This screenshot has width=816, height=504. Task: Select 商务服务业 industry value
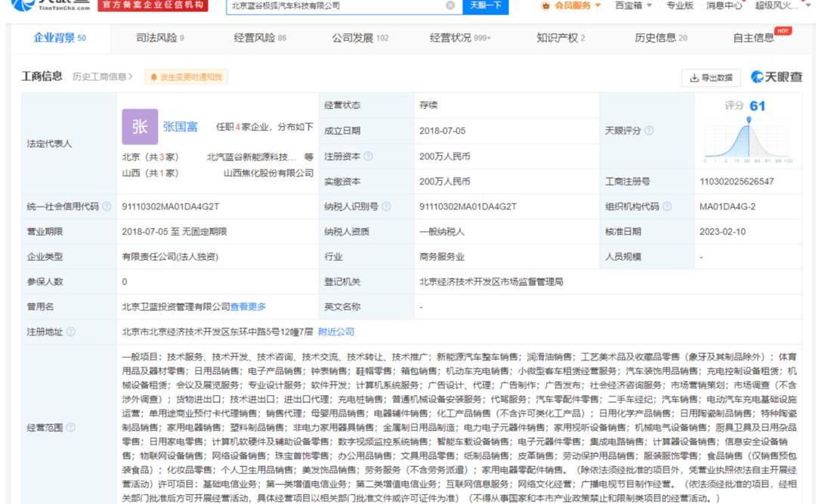(442, 257)
